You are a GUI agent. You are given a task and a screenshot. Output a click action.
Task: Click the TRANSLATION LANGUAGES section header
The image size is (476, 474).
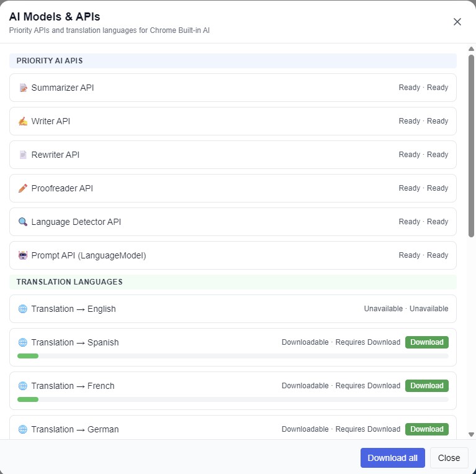pos(233,282)
